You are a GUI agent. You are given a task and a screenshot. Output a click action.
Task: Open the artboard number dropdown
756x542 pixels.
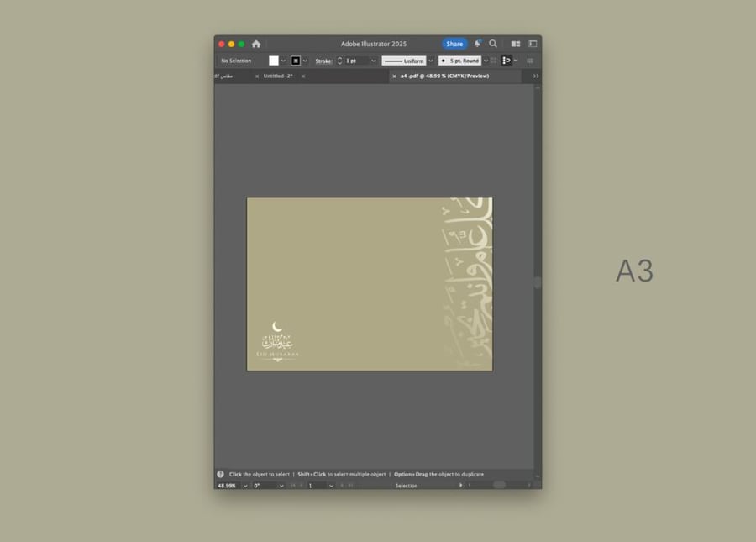(331, 486)
